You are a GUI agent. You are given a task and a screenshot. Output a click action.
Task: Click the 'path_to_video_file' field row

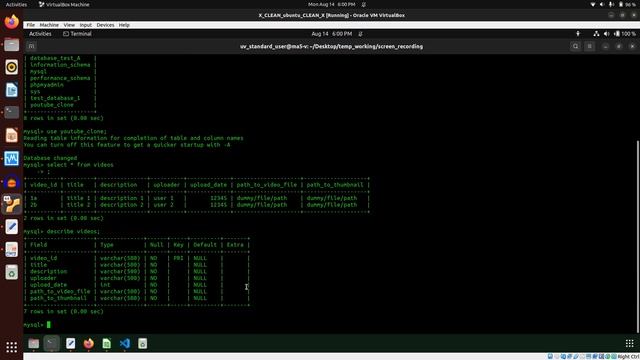(137, 291)
